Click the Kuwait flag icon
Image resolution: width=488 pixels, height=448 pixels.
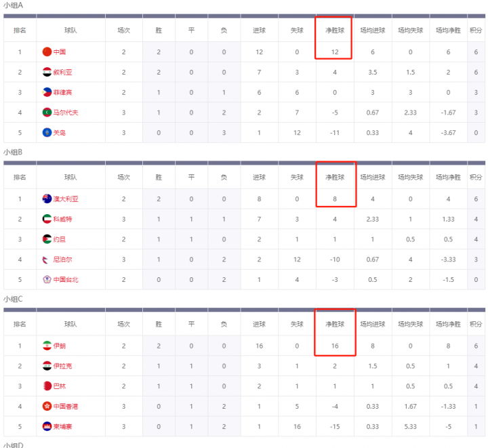tap(47, 220)
